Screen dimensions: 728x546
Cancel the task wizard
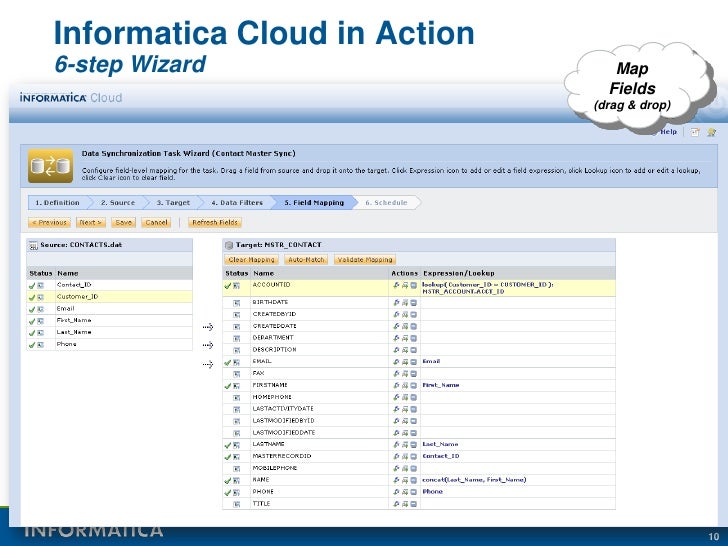pos(156,223)
